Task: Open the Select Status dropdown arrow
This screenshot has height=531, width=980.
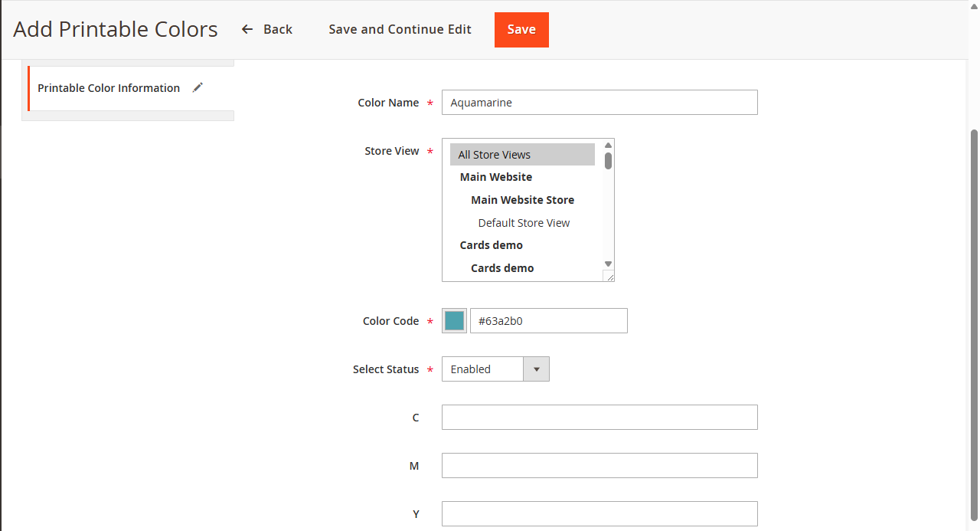Action: (536, 369)
